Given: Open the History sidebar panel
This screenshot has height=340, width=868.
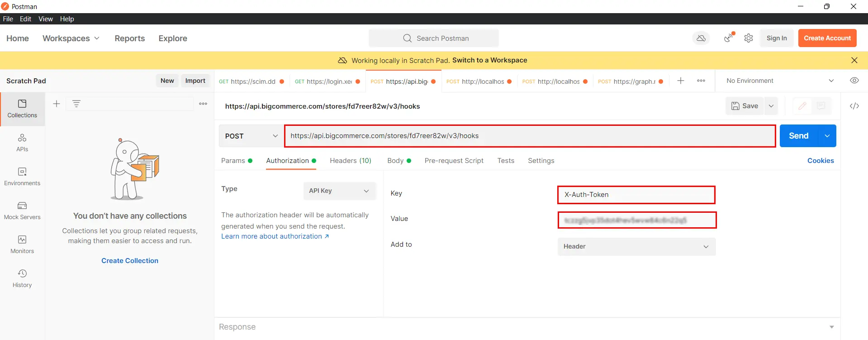Looking at the screenshot, I should (x=22, y=278).
